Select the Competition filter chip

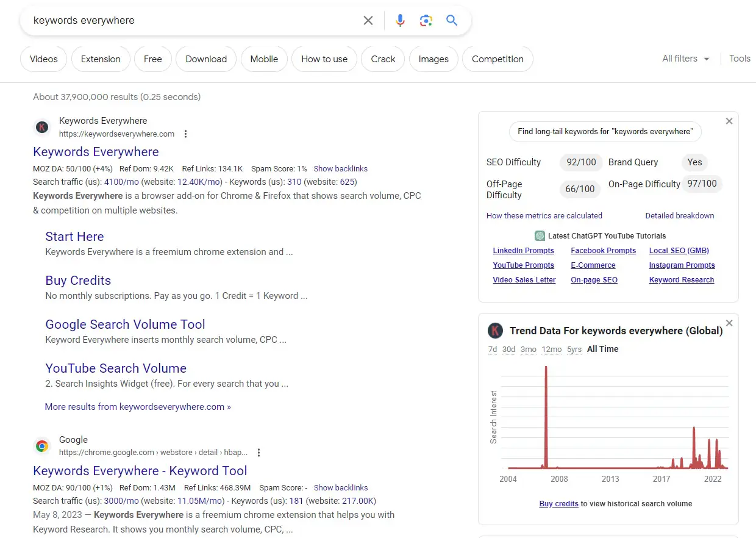coord(497,59)
